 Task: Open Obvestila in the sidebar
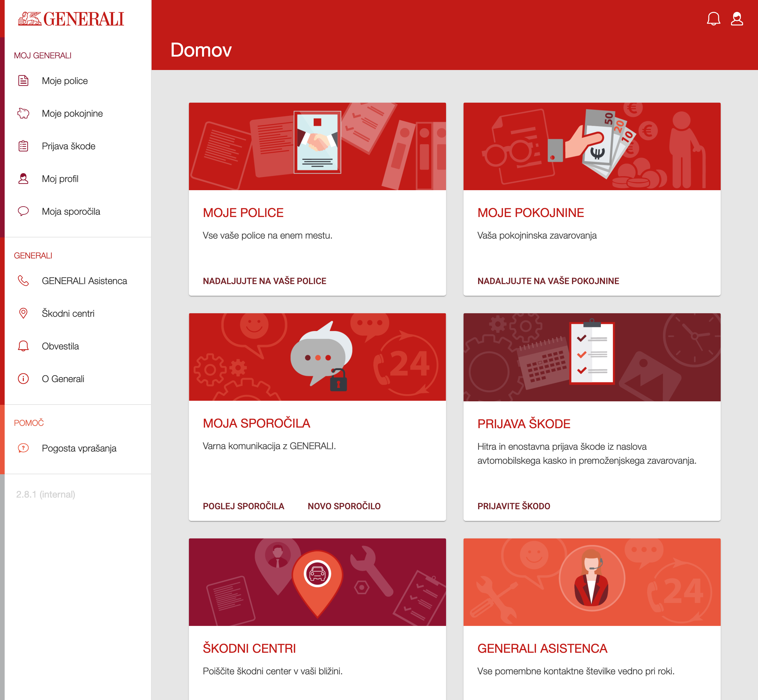60,346
